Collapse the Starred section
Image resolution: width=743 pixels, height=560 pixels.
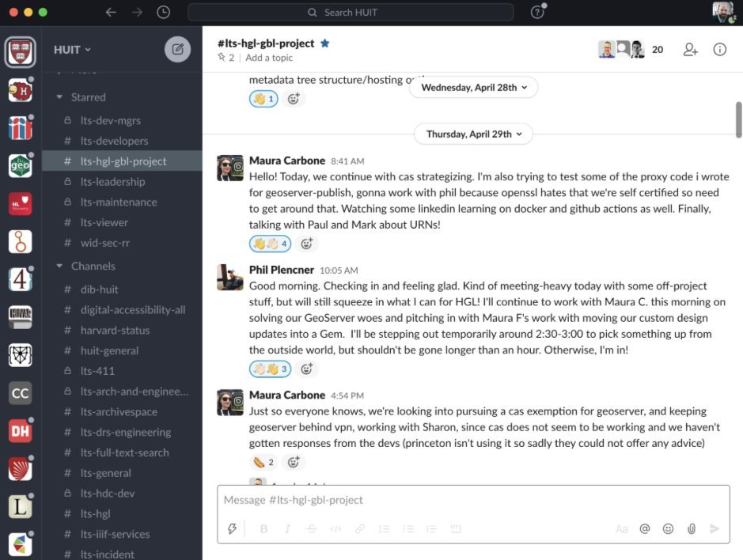59,97
